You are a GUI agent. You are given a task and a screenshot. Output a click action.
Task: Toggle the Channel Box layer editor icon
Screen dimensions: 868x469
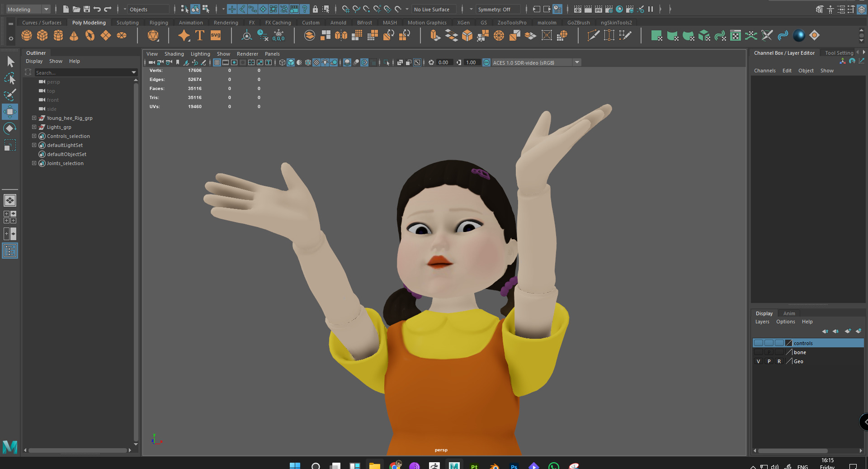[862, 9]
